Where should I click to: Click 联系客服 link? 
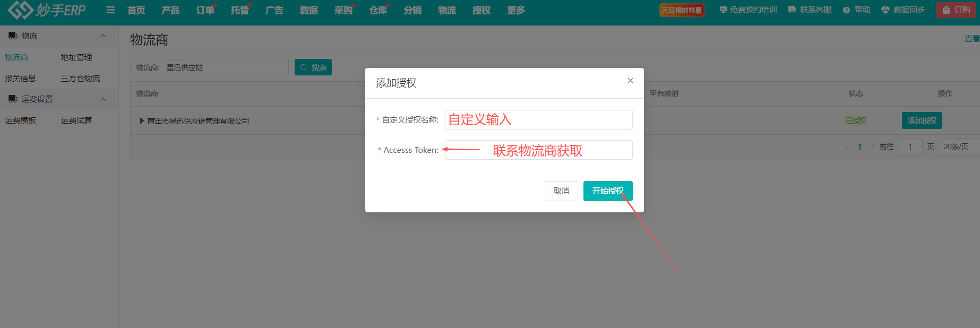810,10
